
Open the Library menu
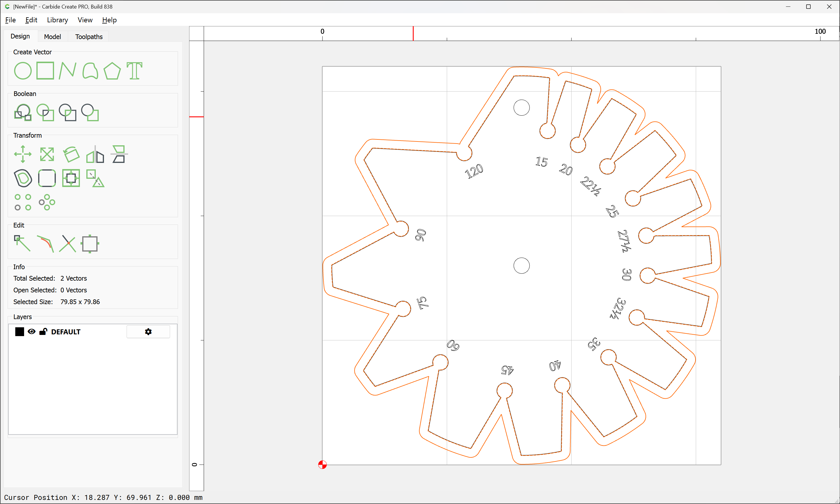[58, 20]
